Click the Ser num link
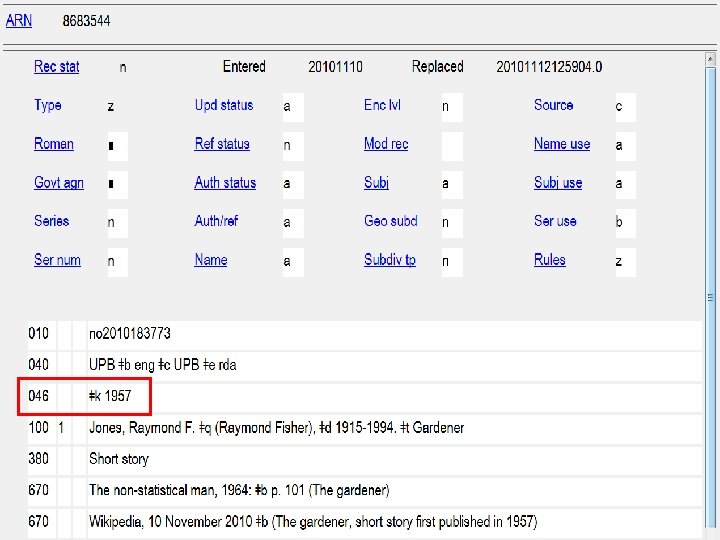 [57, 260]
